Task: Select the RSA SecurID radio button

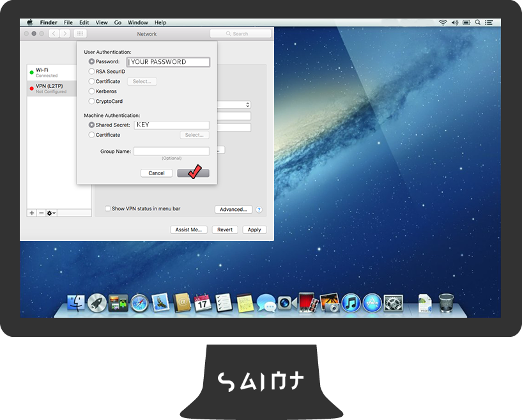Action: click(x=92, y=72)
